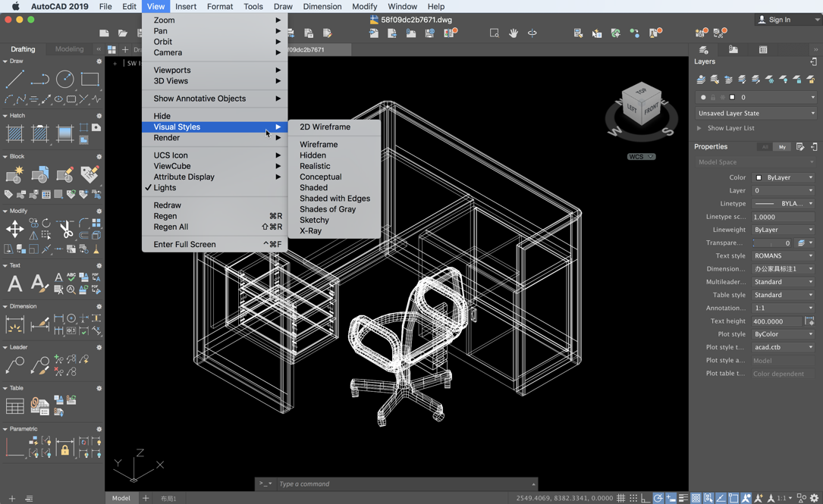Toggle grid display in the status bar
The height and width of the screenshot is (504, 823).
[621, 497]
